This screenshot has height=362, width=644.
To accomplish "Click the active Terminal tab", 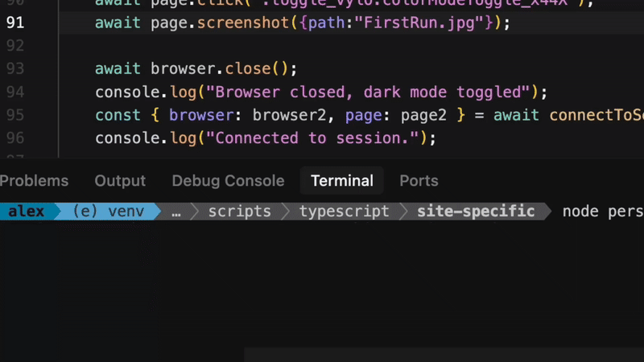I will tap(342, 181).
